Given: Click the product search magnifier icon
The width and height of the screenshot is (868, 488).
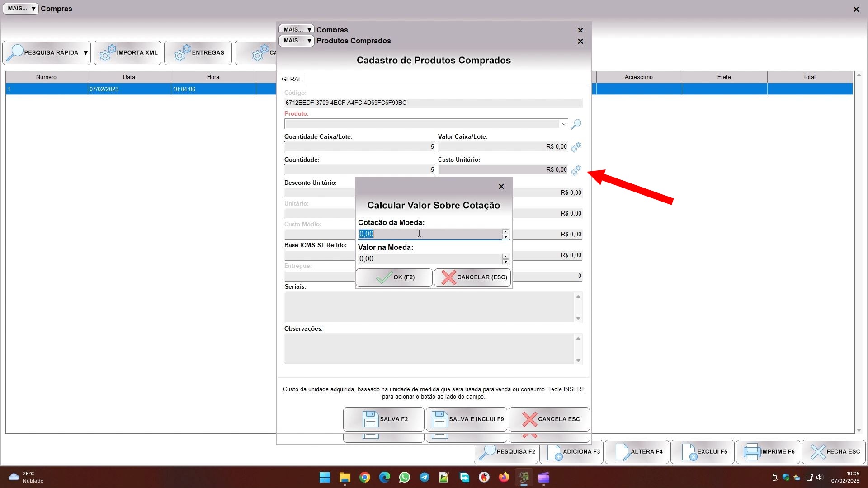Looking at the screenshot, I should point(576,124).
